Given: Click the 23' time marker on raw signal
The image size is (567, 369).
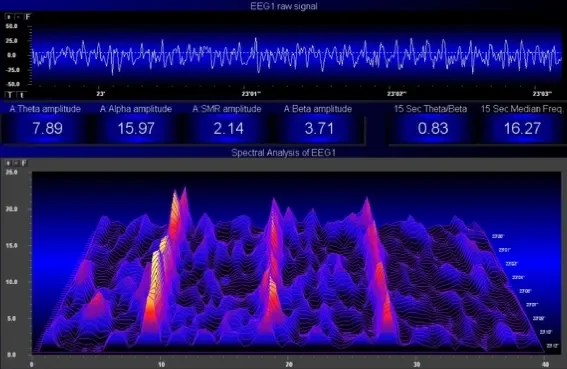Looking at the screenshot, I should (101, 94).
